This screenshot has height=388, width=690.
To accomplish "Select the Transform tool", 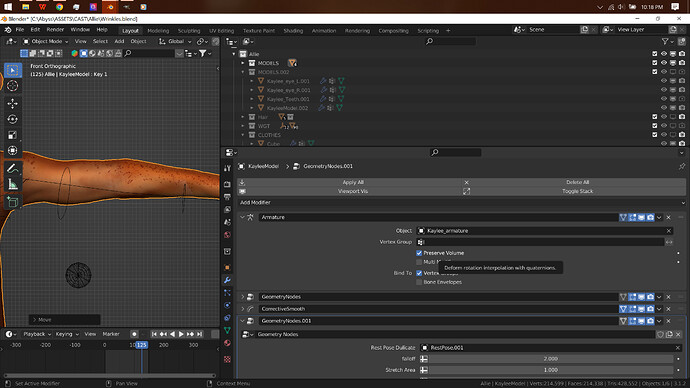I will coord(12,150).
